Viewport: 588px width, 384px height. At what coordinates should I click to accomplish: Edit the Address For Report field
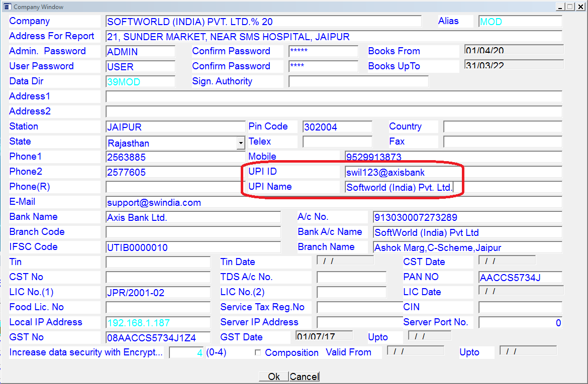click(x=334, y=36)
